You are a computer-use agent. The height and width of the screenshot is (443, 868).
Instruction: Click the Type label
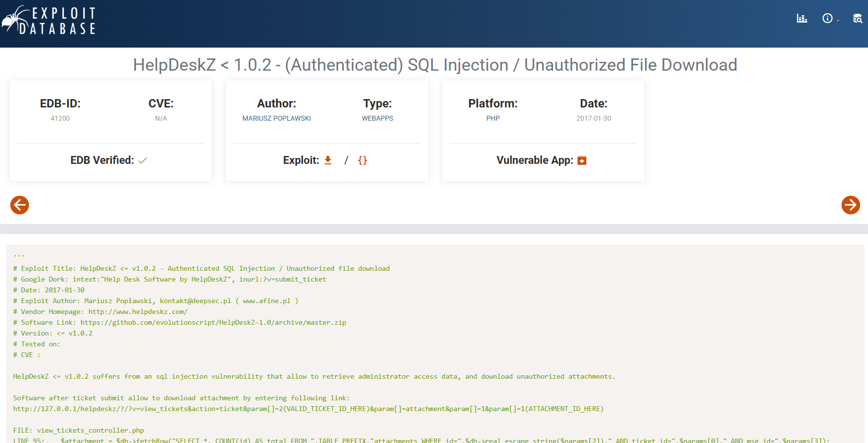(377, 104)
